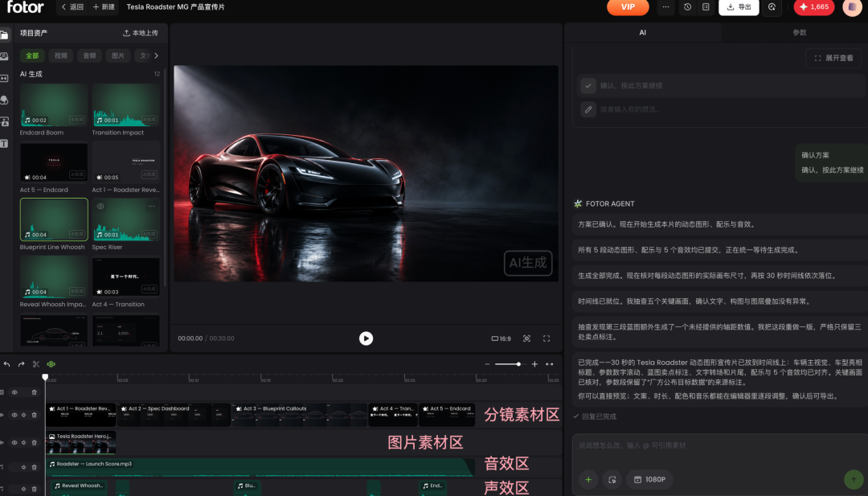Delete the Reveal Whoosh sound track
This screenshot has width=868, height=496.
[x=34, y=489]
